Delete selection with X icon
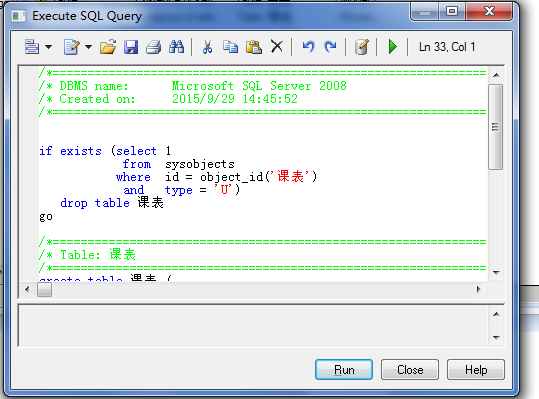This screenshot has height=399, width=539. (x=277, y=46)
